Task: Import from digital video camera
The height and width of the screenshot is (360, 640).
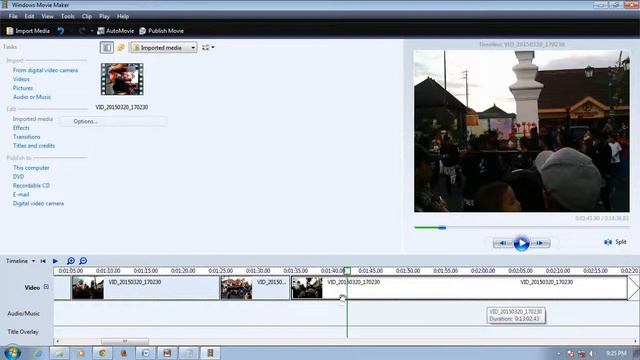Action: click(x=45, y=70)
